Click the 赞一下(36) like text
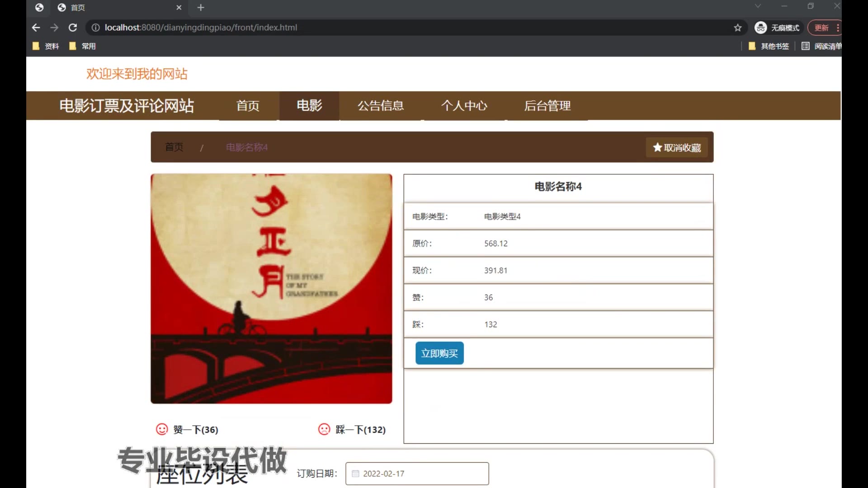 point(196,430)
